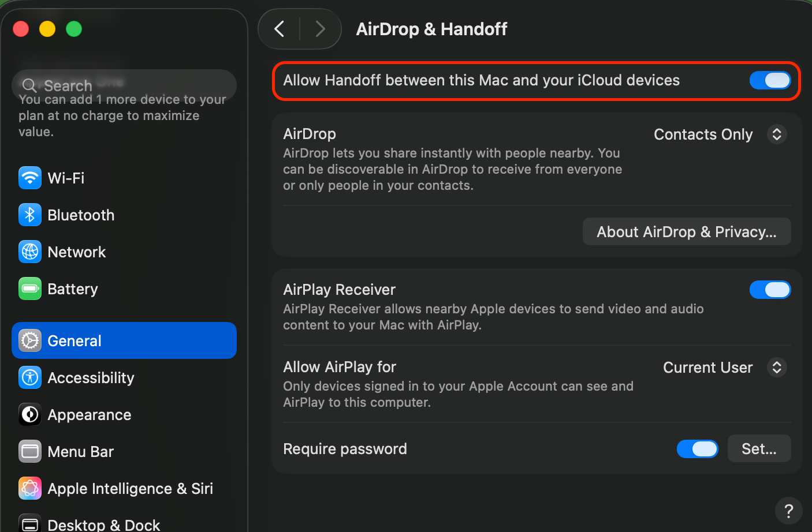Click About AirDrop & Privacy button
Viewport: 812px width, 532px height.
[687, 231]
